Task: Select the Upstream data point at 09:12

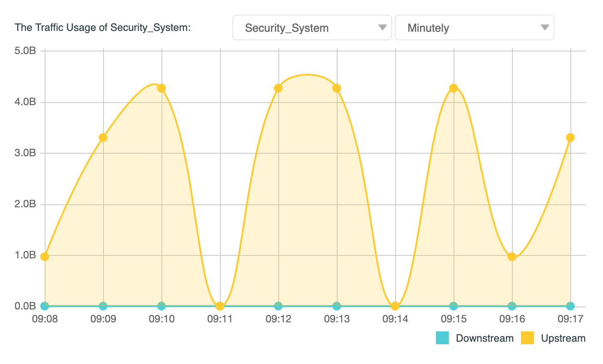Action: point(278,88)
